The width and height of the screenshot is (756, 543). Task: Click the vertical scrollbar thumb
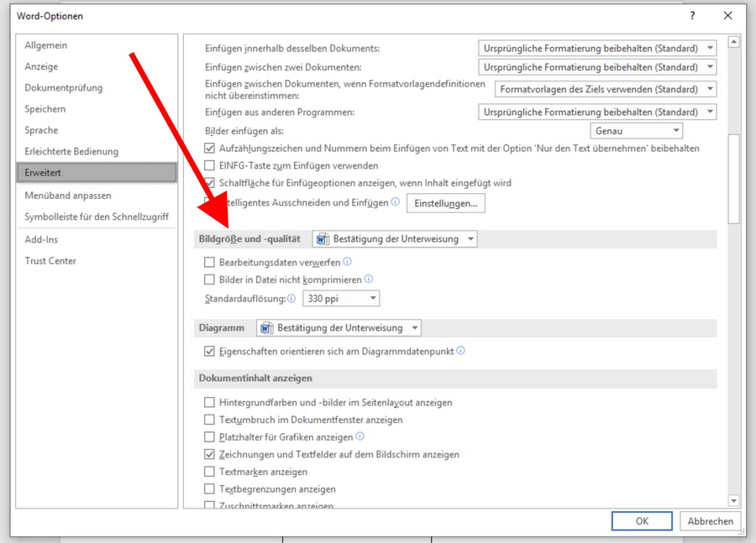[733, 178]
